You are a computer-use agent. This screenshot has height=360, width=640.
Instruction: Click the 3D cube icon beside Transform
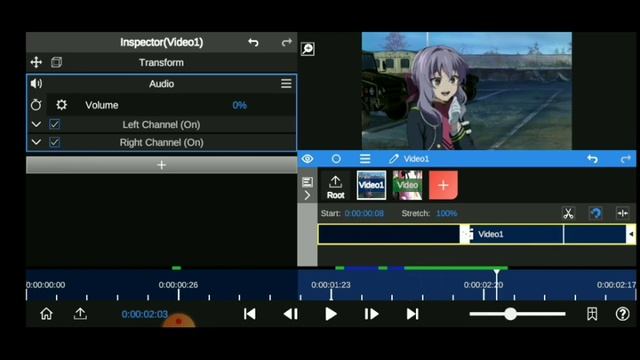[x=57, y=62]
